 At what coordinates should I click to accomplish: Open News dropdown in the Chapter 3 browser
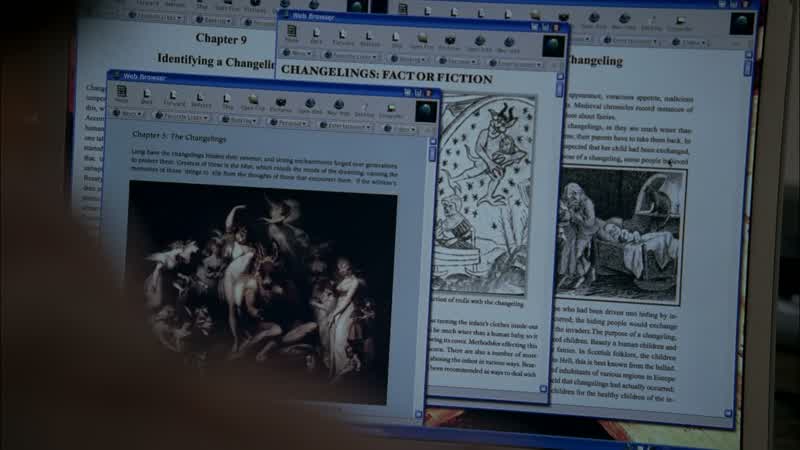tap(127, 114)
